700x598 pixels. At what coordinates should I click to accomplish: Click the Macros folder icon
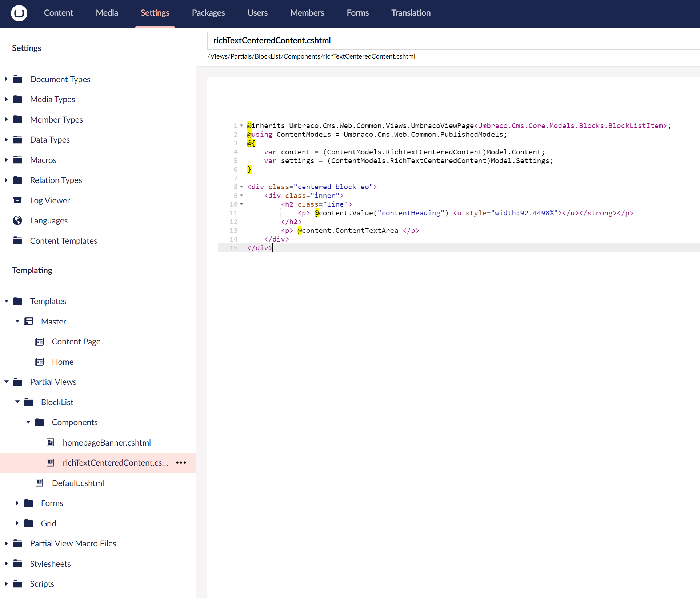pos(17,160)
